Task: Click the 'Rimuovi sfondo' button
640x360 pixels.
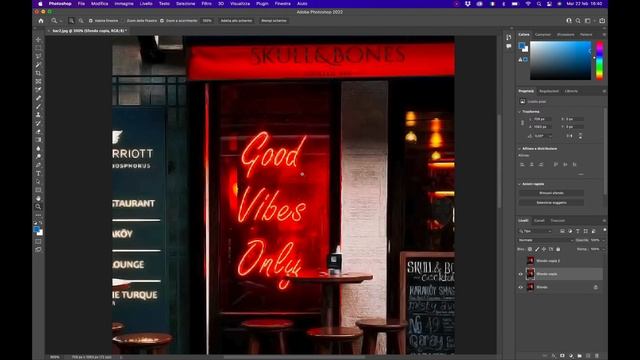Action: tap(551, 193)
